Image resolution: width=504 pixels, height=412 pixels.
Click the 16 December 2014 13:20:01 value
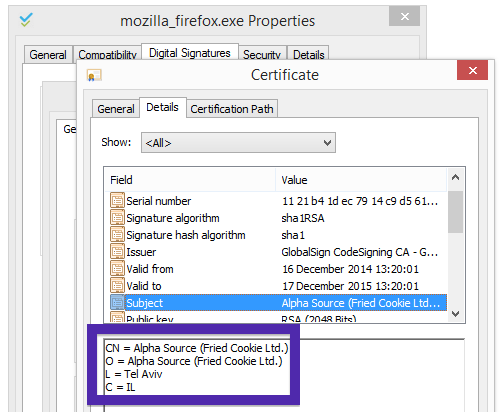pos(350,269)
